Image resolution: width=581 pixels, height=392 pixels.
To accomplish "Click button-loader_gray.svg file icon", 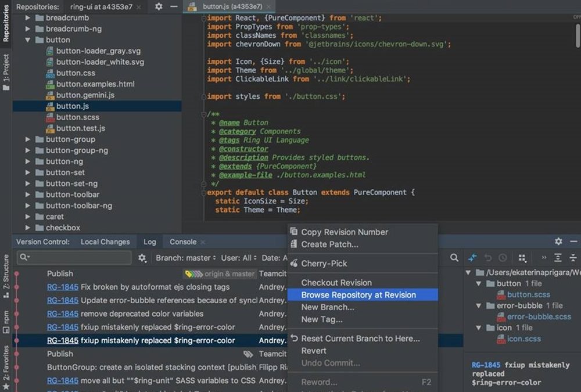I will click(49, 51).
